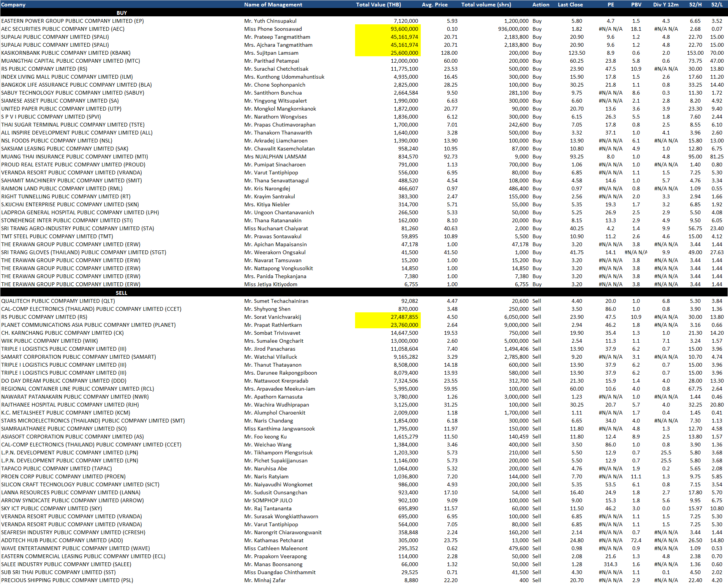Click the Mrs NUALPHAN LAMSAM name cell
This screenshot has height=584, width=728.
pyautogui.click(x=275, y=157)
